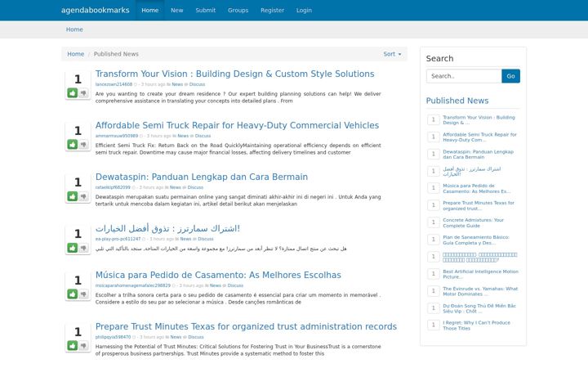The height and width of the screenshot is (368, 588).
Task: Click News category under Dewataspin post
Action: click(x=175, y=187)
